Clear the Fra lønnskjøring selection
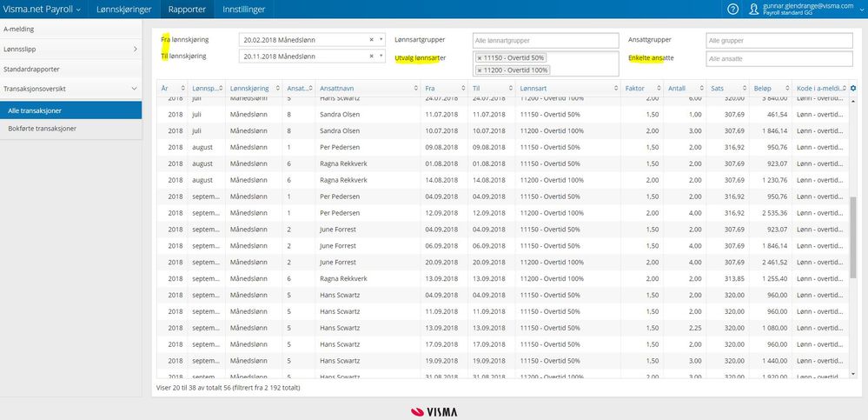The image size is (868, 420). pos(372,40)
